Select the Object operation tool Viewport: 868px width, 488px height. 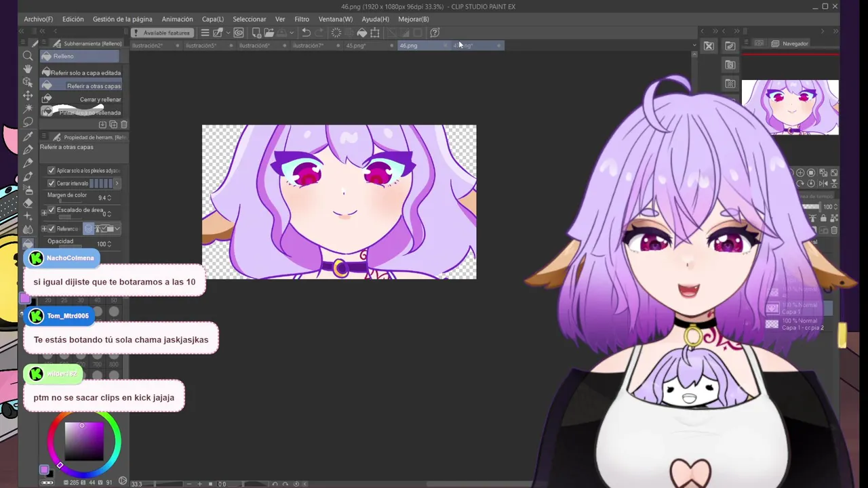point(28,82)
